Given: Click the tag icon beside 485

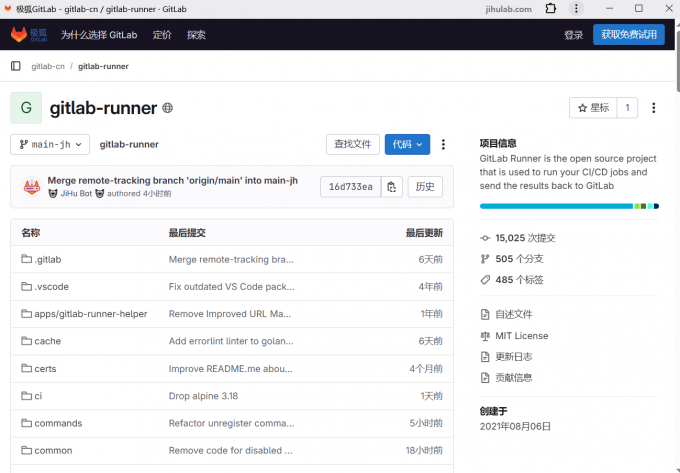Looking at the screenshot, I should 485,280.
